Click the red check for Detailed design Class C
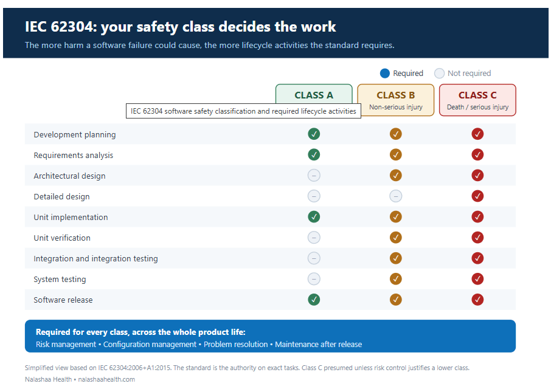The width and height of the screenshot is (551, 392). point(477,196)
